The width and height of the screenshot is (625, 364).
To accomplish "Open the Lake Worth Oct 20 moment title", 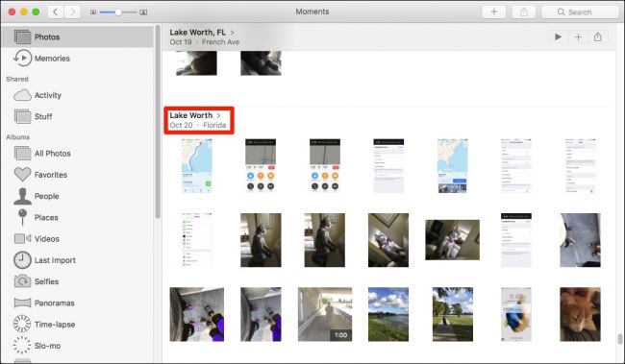I will 191,115.
